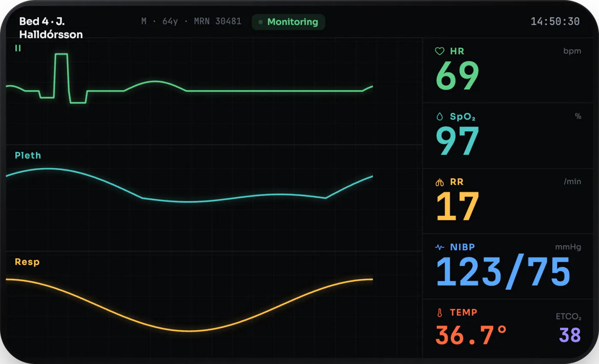Click the ECG lead II label
The width and height of the screenshot is (599, 364).
click(x=18, y=48)
